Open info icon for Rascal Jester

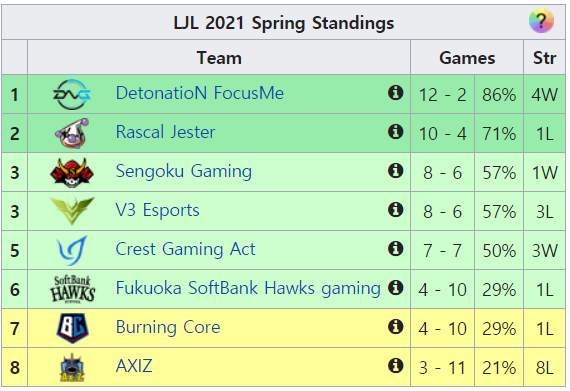point(396,132)
